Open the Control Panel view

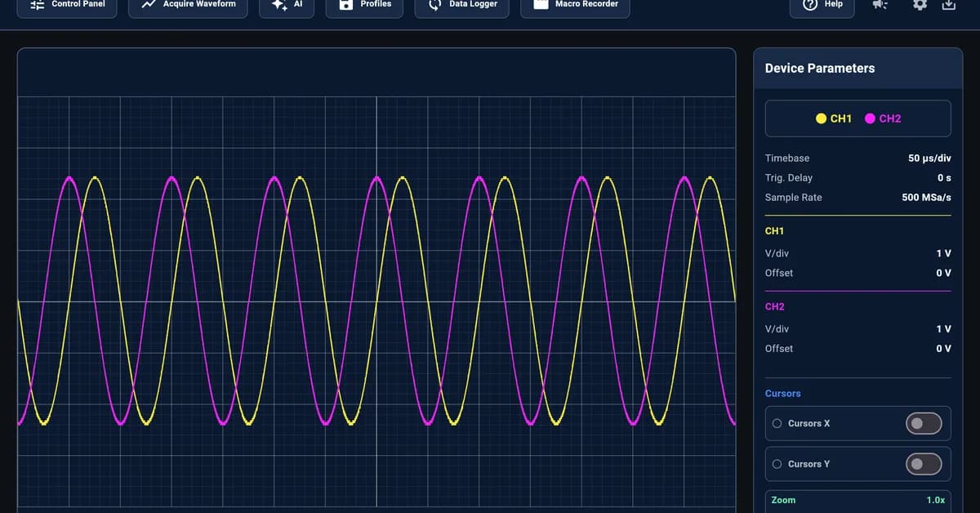pyautogui.click(x=68, y=5)
